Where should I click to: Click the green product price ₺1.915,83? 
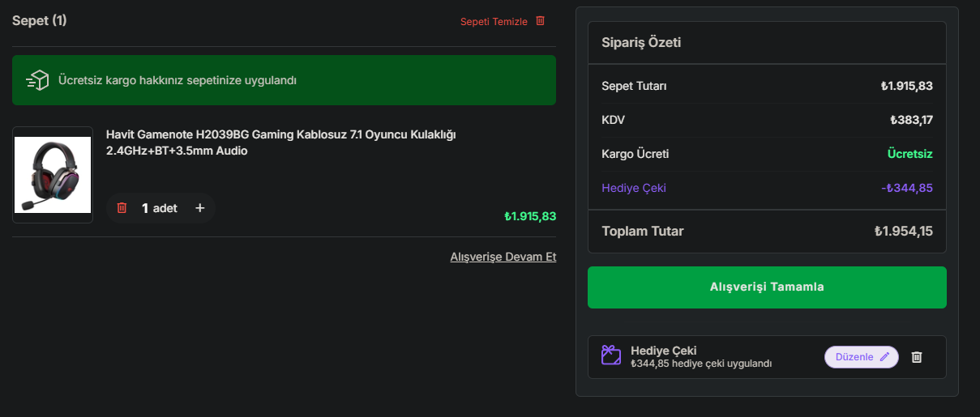click(530, 216)
